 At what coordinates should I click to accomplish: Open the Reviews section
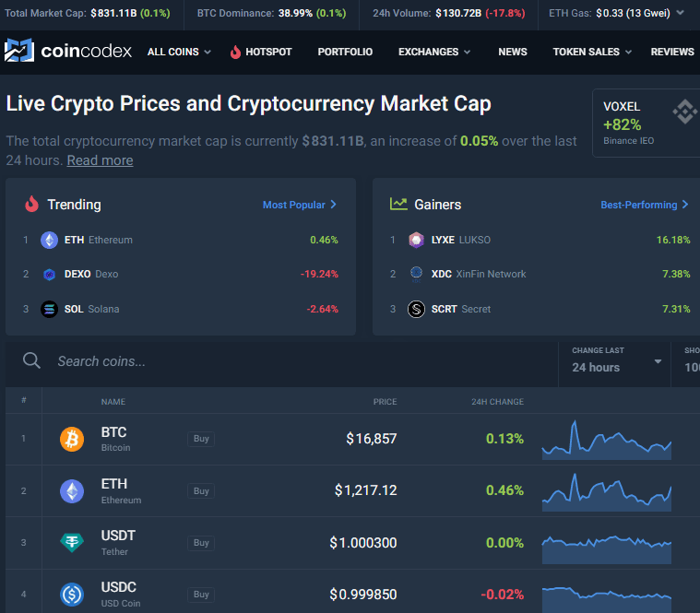[672, 52]
